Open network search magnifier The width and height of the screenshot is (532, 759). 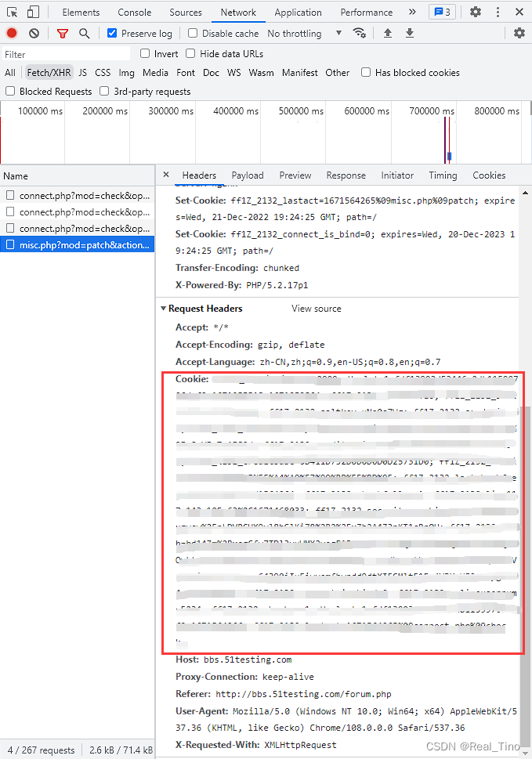pyautogui.click(x=85, y=34)
